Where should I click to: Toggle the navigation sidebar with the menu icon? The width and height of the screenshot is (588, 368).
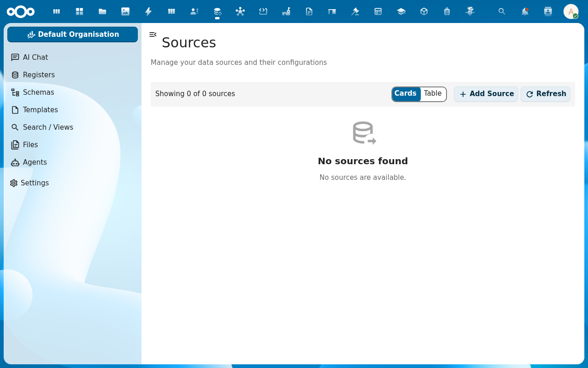153,34
